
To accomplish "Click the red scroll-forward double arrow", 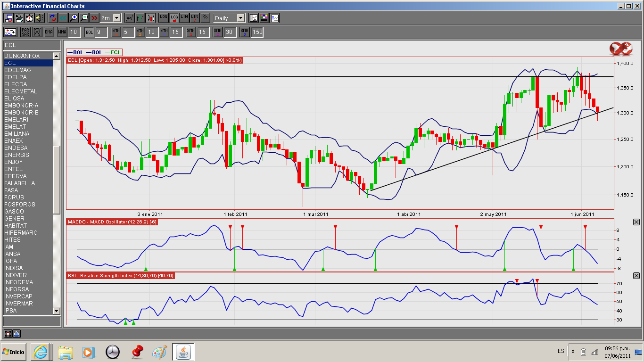I will [x=94, y=18].
